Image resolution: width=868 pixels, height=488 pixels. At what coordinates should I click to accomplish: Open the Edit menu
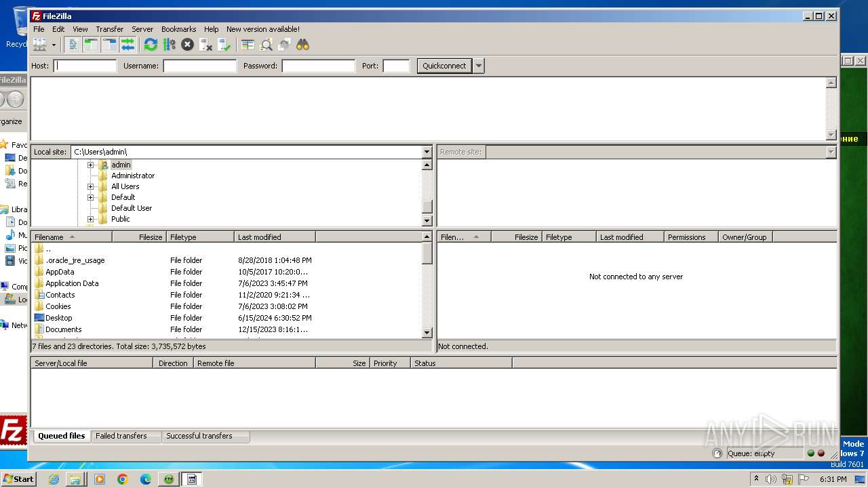pos(58,29)
